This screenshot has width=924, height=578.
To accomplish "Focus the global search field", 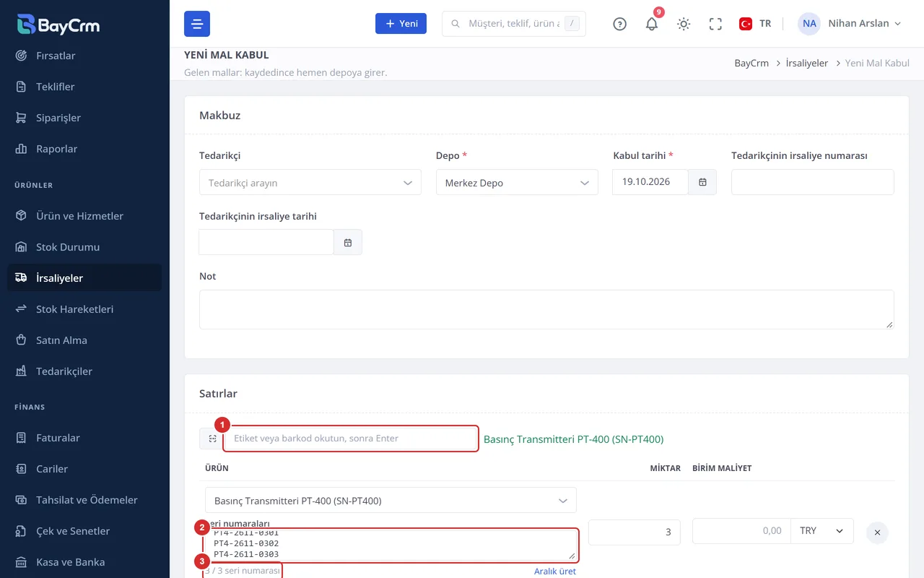I will point(513,24).
